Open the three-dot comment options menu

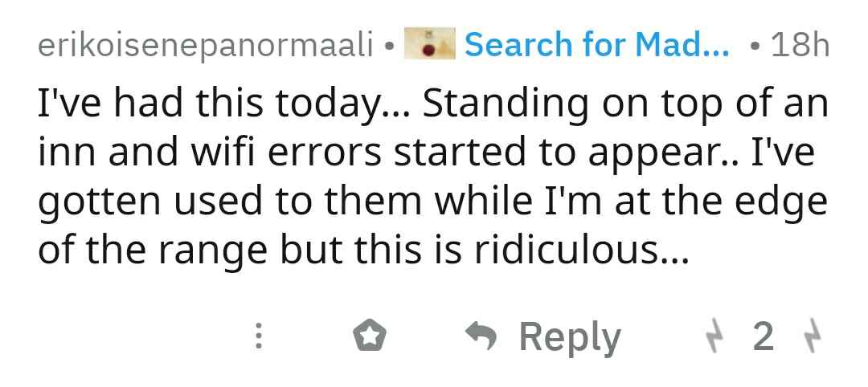click(258, 337)
